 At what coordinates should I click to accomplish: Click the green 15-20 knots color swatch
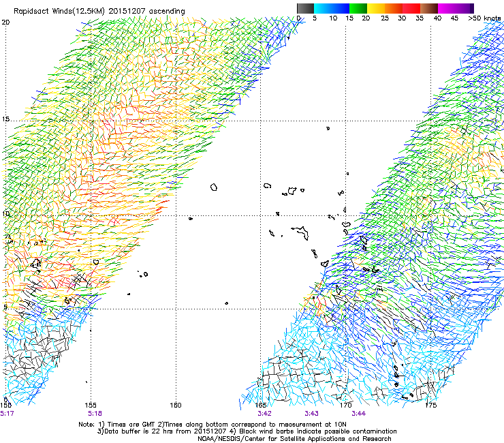click(358, 8)
